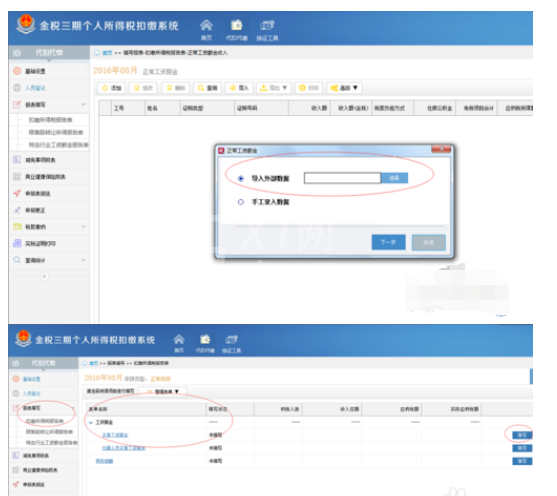Viewport: 557px width, 496px height.
Task: Click 申报表报送 paper-plane icon in the import-dialog screen
Action: [x=17, y=193]
